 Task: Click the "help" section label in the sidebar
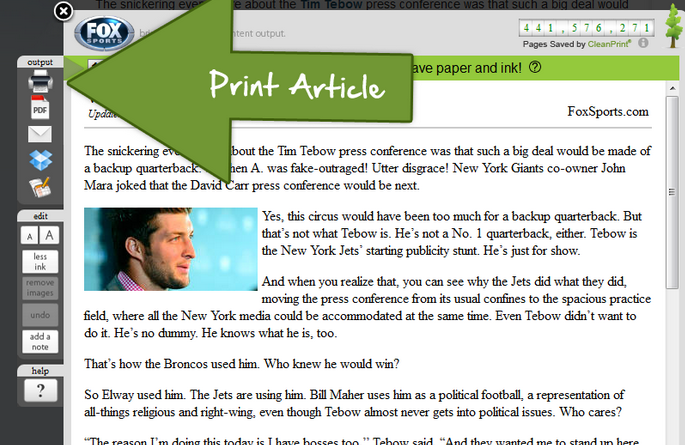(x=40, y=371)
